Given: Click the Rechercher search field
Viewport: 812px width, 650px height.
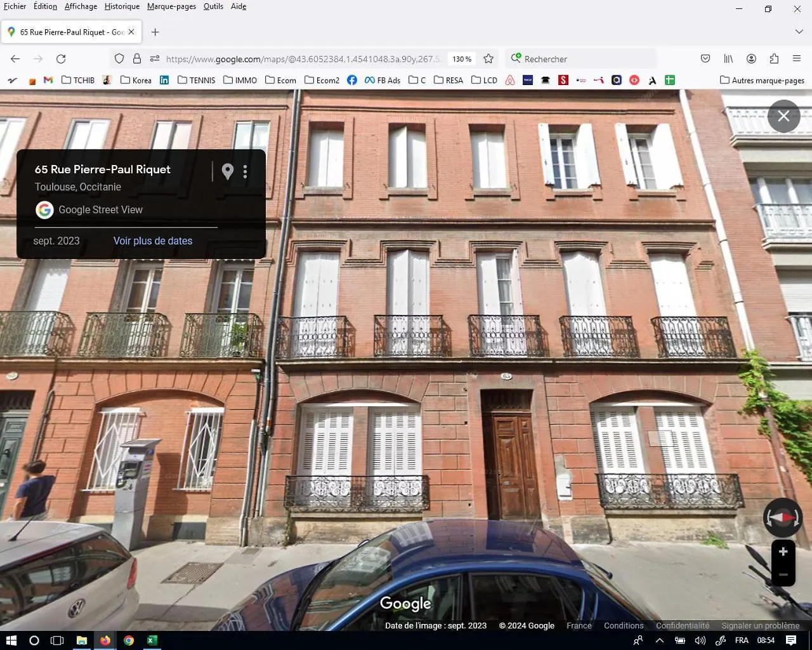Looking at the screenshot, I should pyautogui.click(x=581, y=59).
